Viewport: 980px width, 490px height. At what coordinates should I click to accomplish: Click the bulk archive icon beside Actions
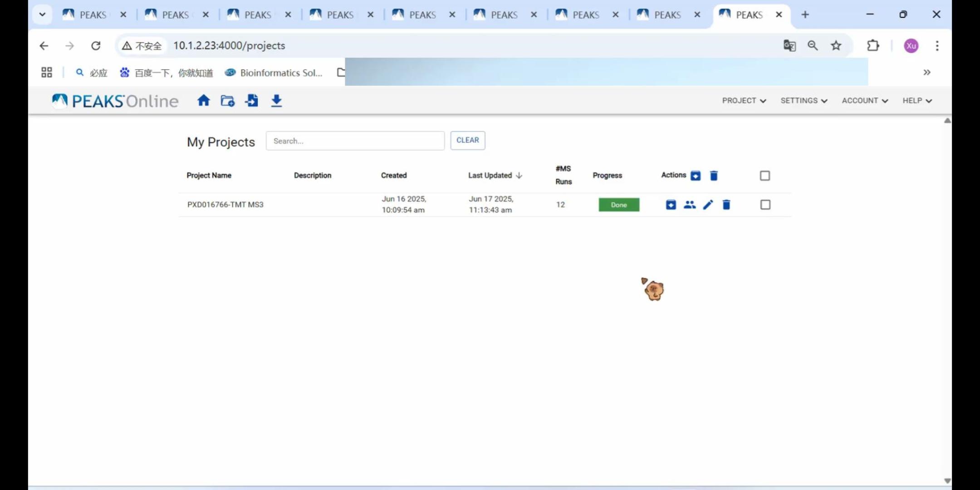[x=695, y=176]
